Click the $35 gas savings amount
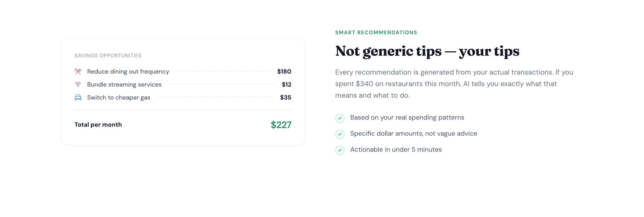The width and height of the screenshot is (644, 217). coord(285,98)
